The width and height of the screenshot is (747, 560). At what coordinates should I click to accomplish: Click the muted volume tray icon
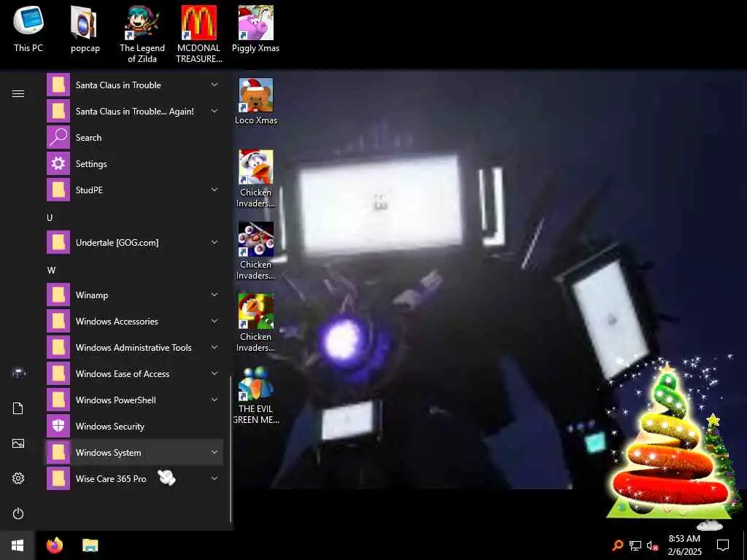click(x=652, y=545)
